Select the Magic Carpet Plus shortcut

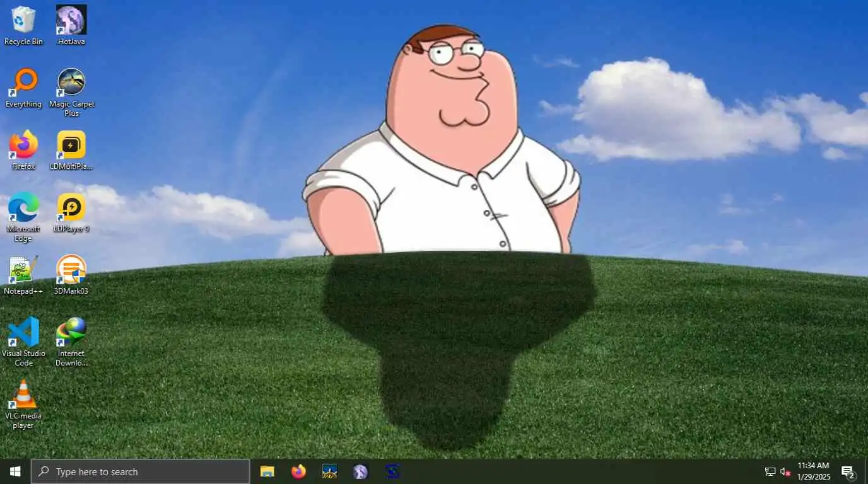[71, 92]
